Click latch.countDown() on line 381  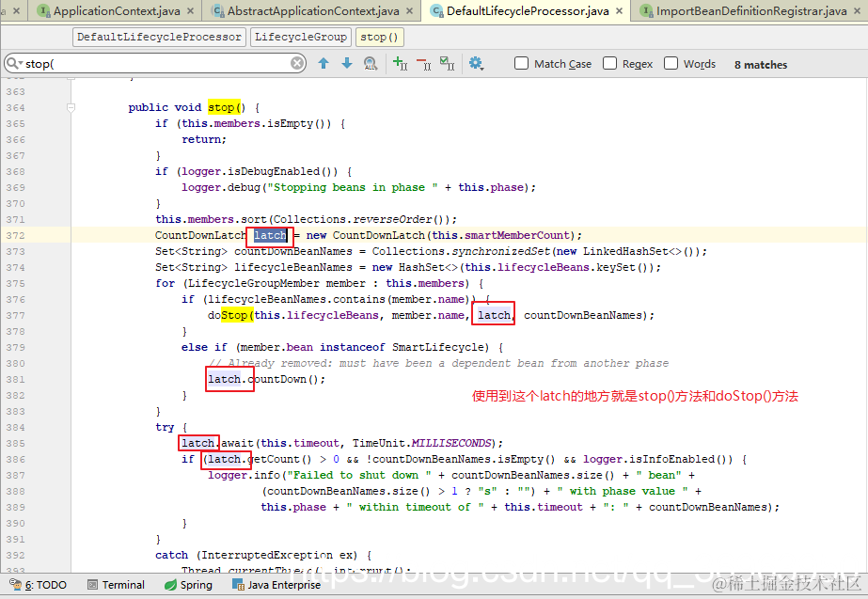[x=266, y=379]
